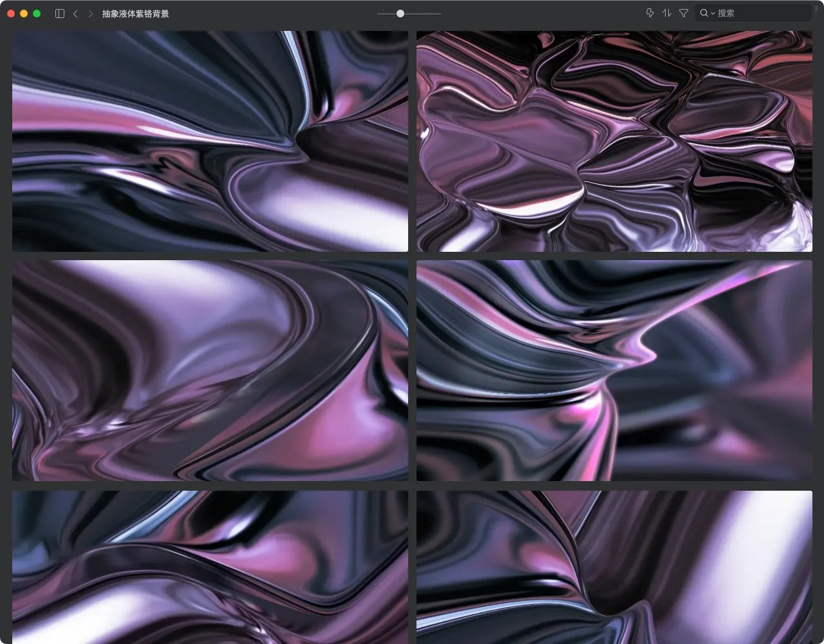Go forward with the right chevron
Viewport: 824px width, 644px height.
click(90, 14)
